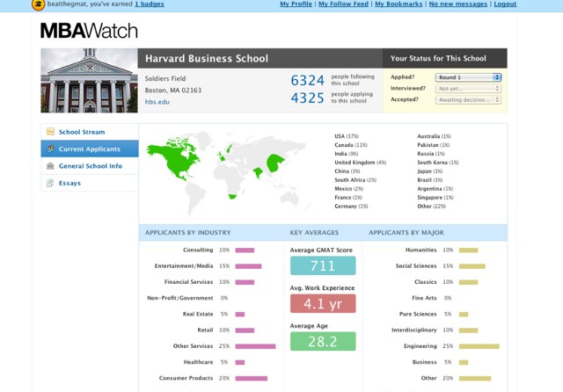Open the Interviewed? Not yet dropdown
The width and height of the screenshot is (563, 392).
(468, 88)
